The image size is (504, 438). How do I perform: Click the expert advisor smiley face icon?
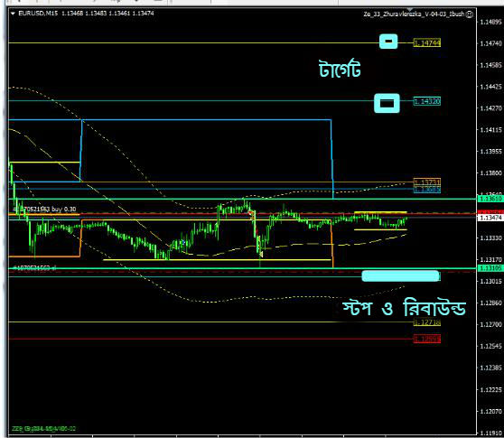[x=470, y=14]
